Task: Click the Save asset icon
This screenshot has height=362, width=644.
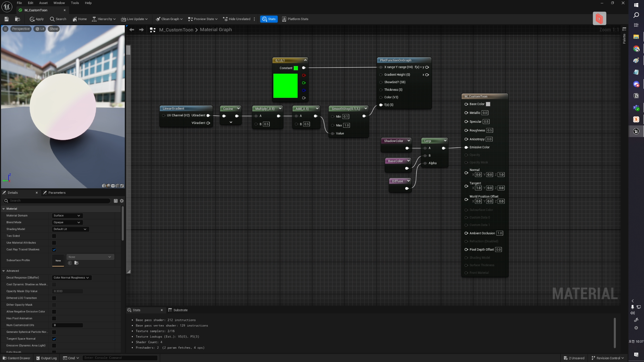Action: pyautogui.click(x=6, y=19)
